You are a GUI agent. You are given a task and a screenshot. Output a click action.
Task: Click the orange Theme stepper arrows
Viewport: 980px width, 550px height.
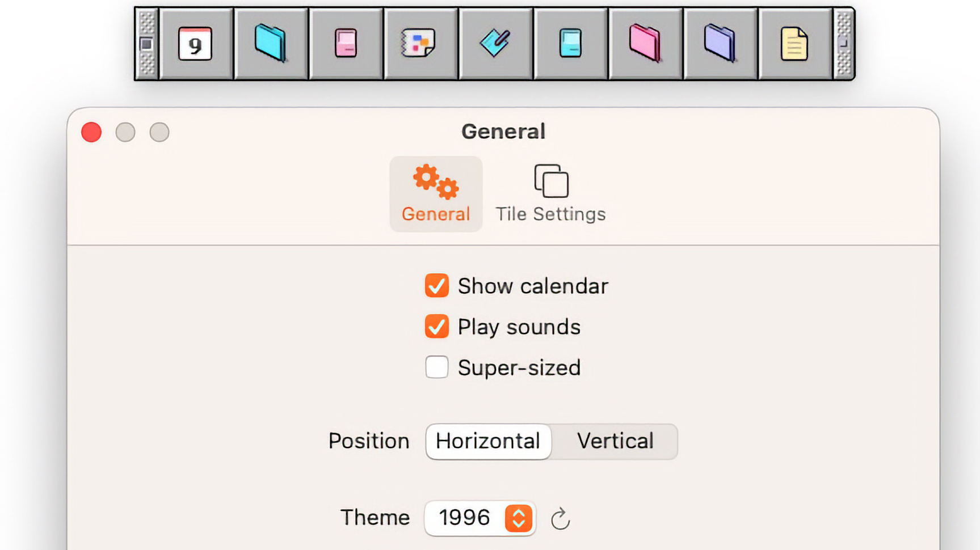tap(519, 518)
